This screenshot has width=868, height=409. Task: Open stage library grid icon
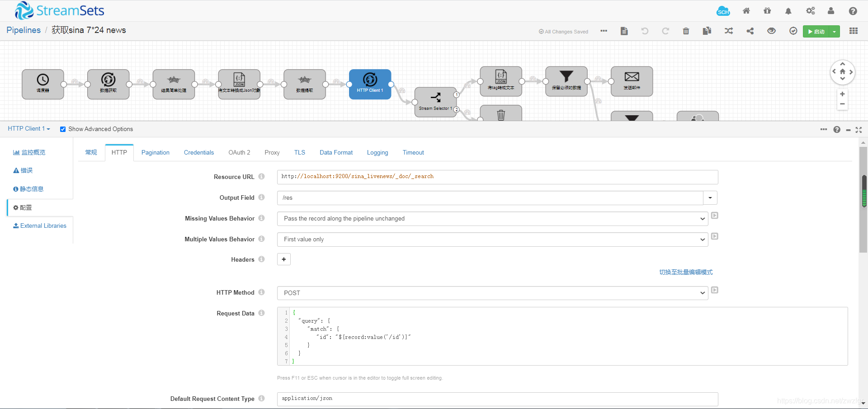point(854,31)
